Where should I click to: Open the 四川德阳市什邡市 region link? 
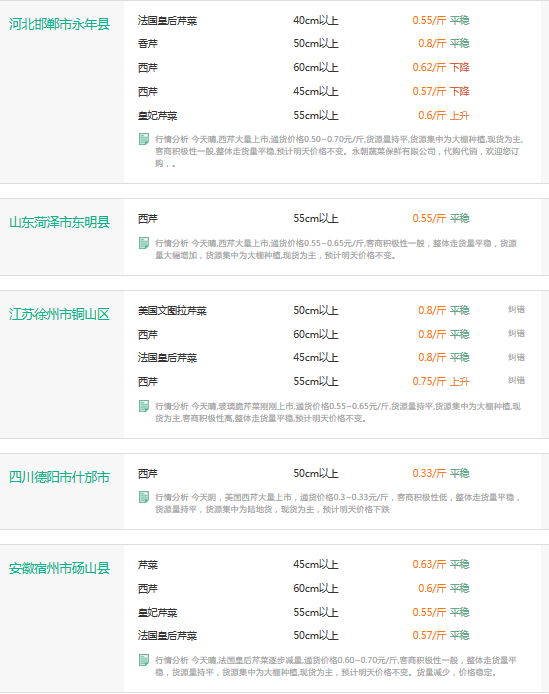[59, 477]
